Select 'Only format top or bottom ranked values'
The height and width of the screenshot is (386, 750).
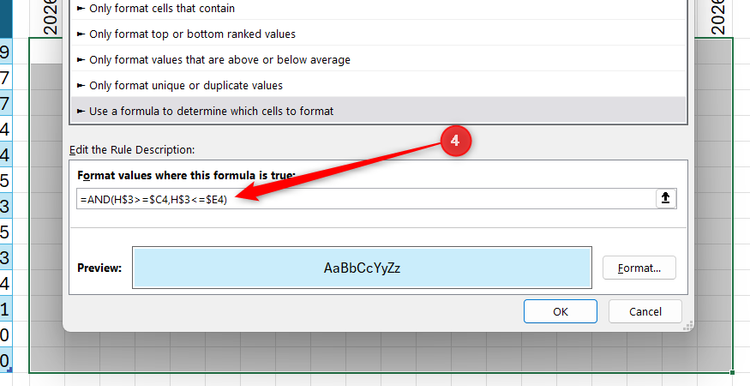tap(378, 34)
